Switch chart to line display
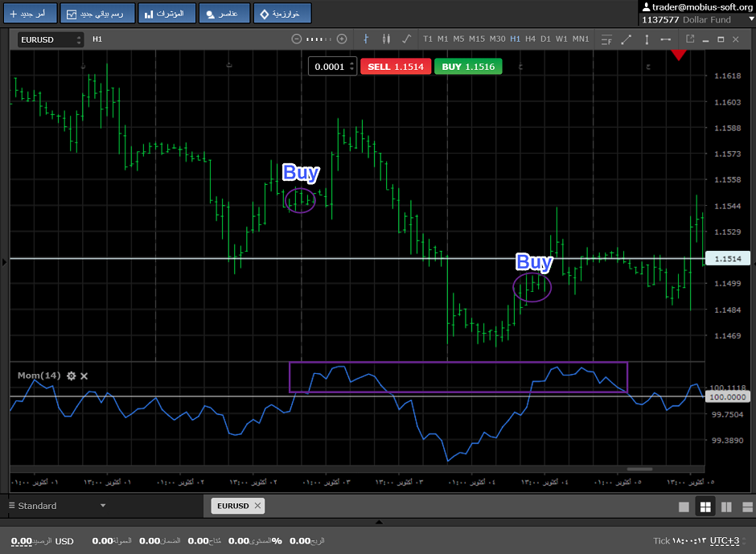 point(406,39)
